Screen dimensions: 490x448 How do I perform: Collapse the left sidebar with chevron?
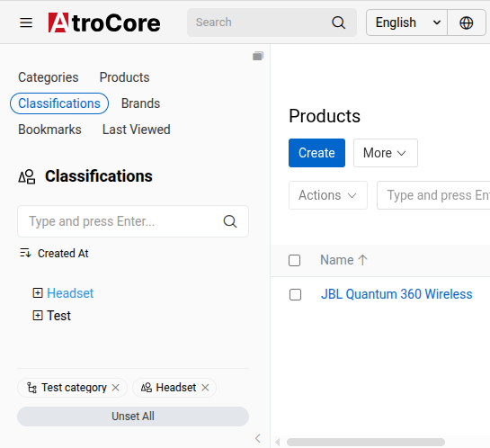(x=258, y=438)
